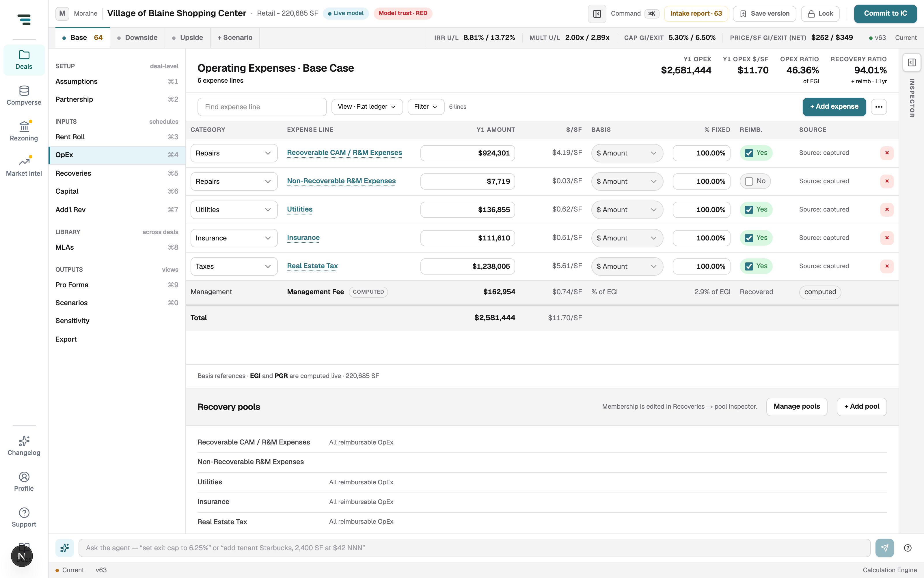Switch to the Downside scenario tab
This screenshot has height=578, width=924.
click(x=137, y=38)
